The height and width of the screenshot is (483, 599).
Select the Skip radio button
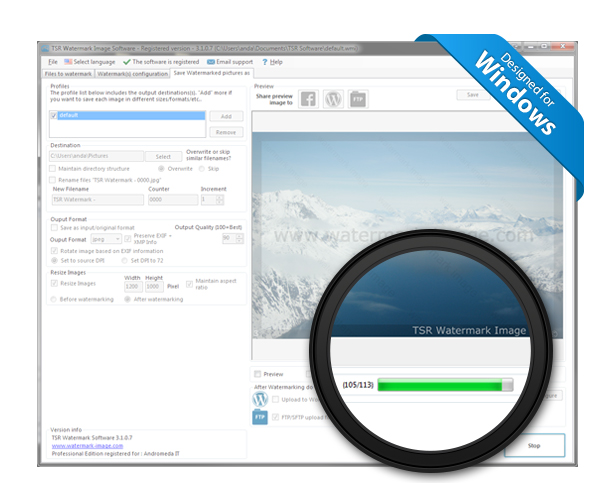pyautogui.click(x=202, y=169)
